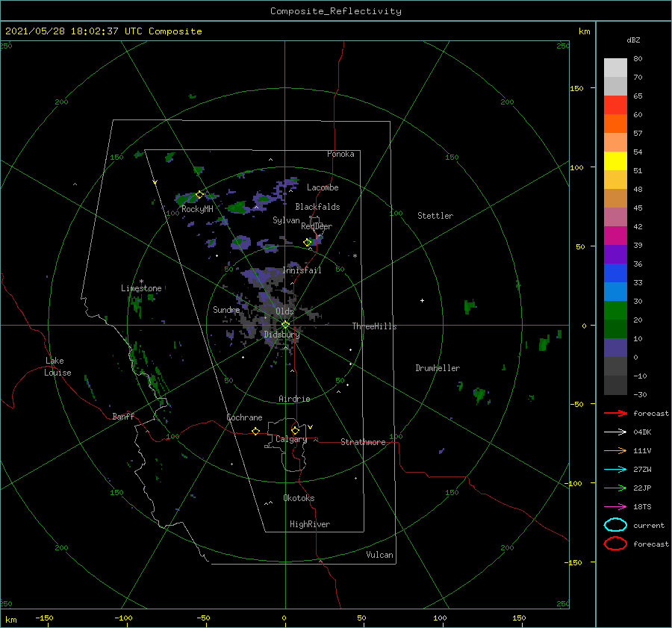Select the purple 36-39 dBZ color band
This screenshot has height=628, width=672.
[x=615, y=254]
